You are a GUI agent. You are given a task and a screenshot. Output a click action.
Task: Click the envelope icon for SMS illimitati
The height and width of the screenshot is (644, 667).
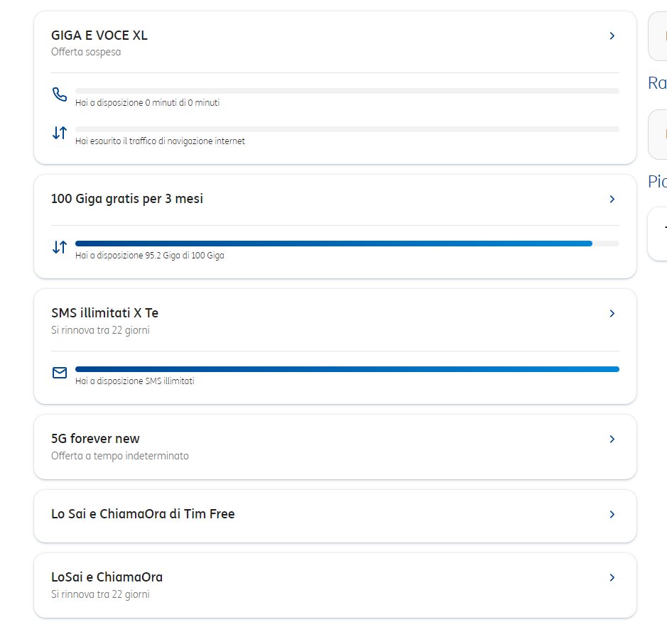60,373
